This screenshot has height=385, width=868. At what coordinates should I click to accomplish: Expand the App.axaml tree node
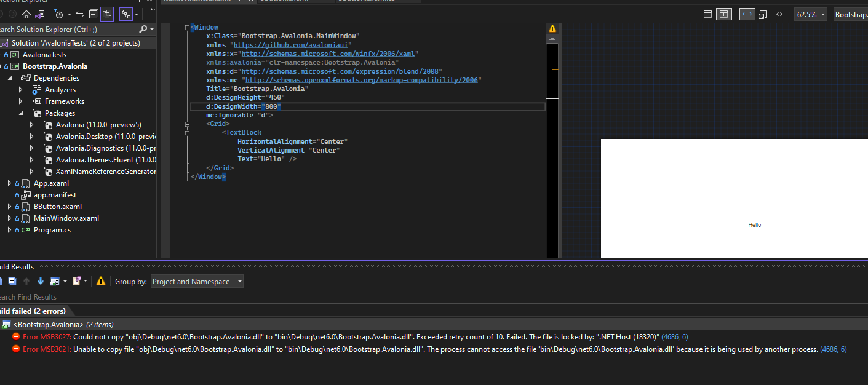9,183
